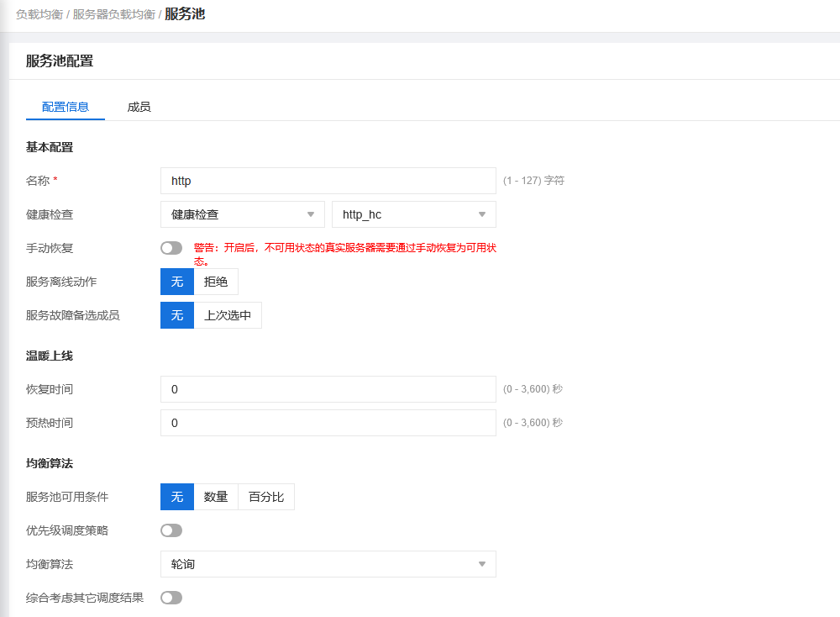
Task: Turn on 优先级调度策略 toggle
Action: pyautogui.click(x=171, y=530)
